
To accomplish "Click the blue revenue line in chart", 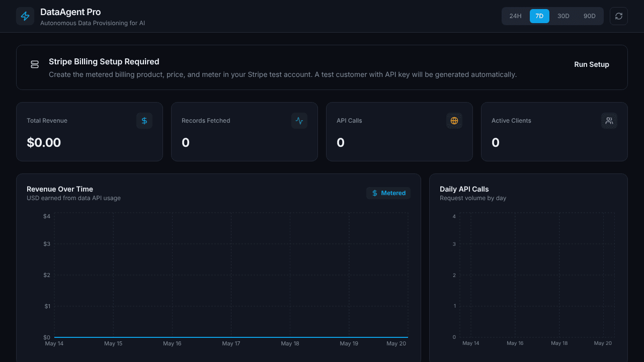I will click(x=231, y=337).
